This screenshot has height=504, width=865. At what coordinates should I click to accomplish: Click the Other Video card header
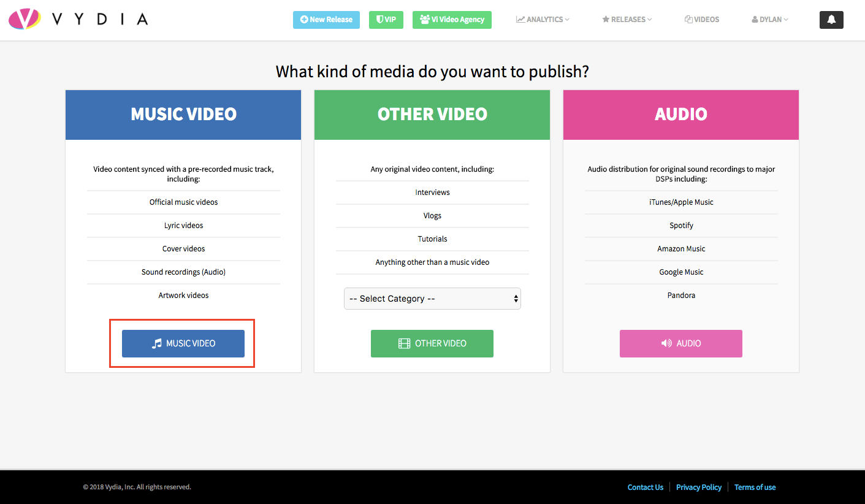tap(432, 115)
